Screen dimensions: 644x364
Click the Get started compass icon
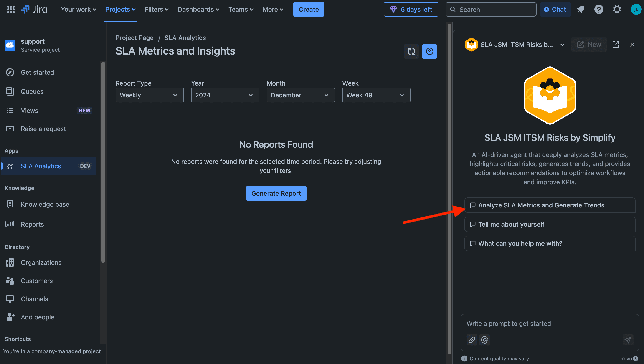pos(10,73)
